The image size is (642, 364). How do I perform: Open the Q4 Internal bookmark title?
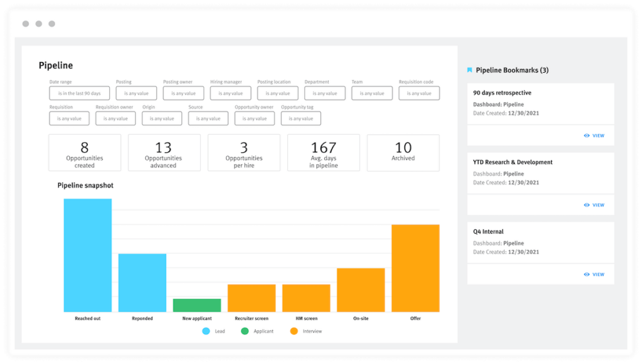[488, 232]
